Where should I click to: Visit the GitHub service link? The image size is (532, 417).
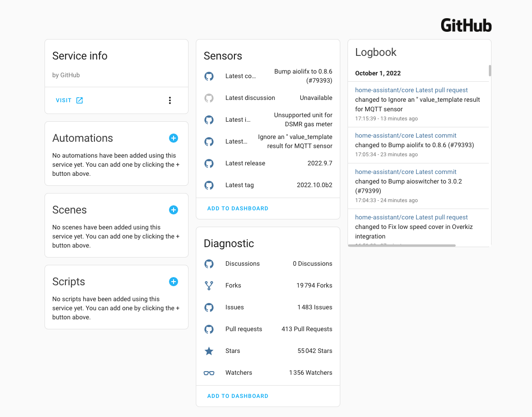pyautogui.click(x=69, y=100)
